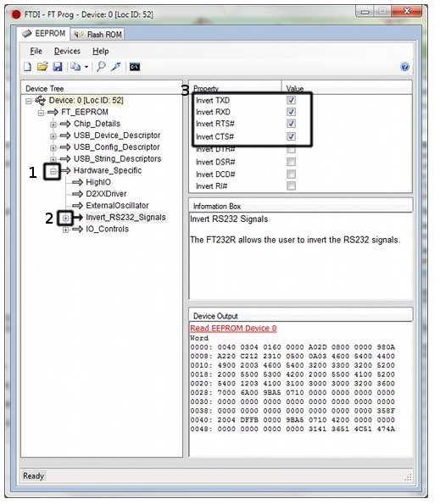This screenshot has height=504, width=440.
Task: Click hex row 0040: in device output
Action: (292, 420)
